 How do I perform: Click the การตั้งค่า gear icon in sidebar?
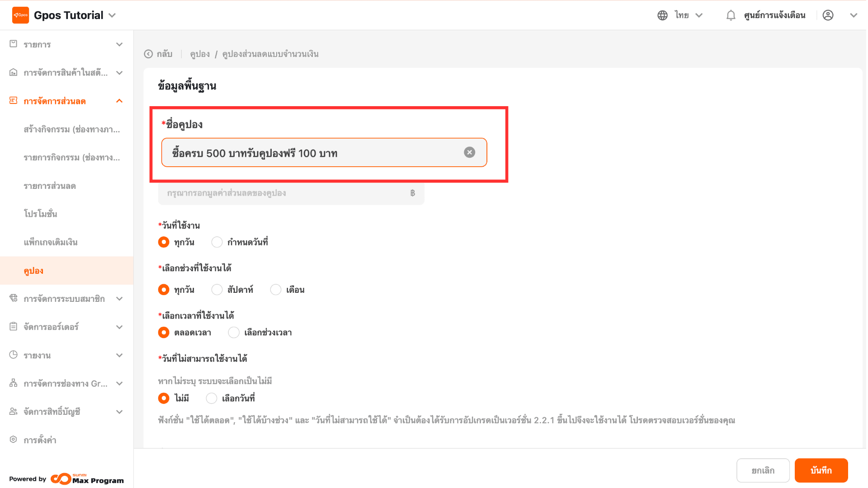pos(14,440)
